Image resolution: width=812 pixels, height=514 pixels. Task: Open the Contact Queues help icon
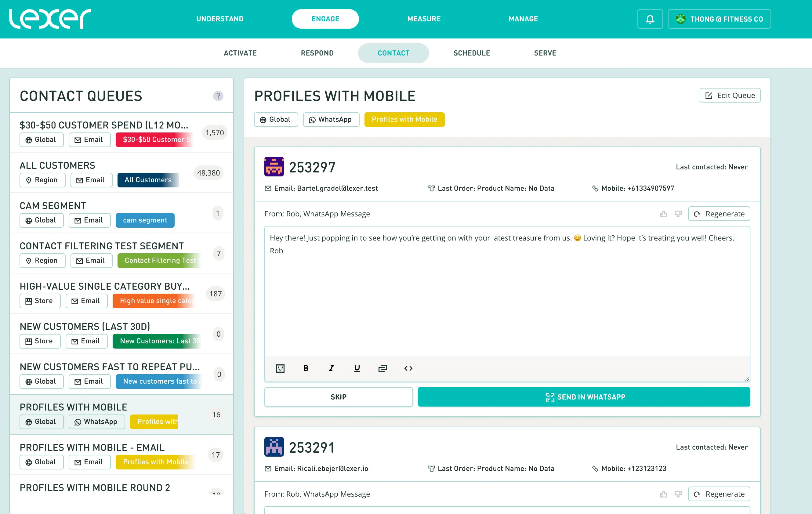218,96
